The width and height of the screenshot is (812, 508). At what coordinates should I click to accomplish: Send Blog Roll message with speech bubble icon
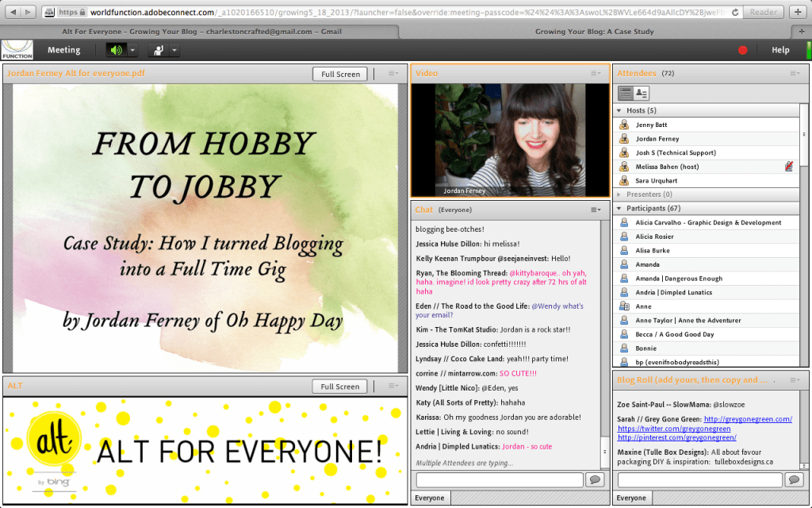click(794, 479)
